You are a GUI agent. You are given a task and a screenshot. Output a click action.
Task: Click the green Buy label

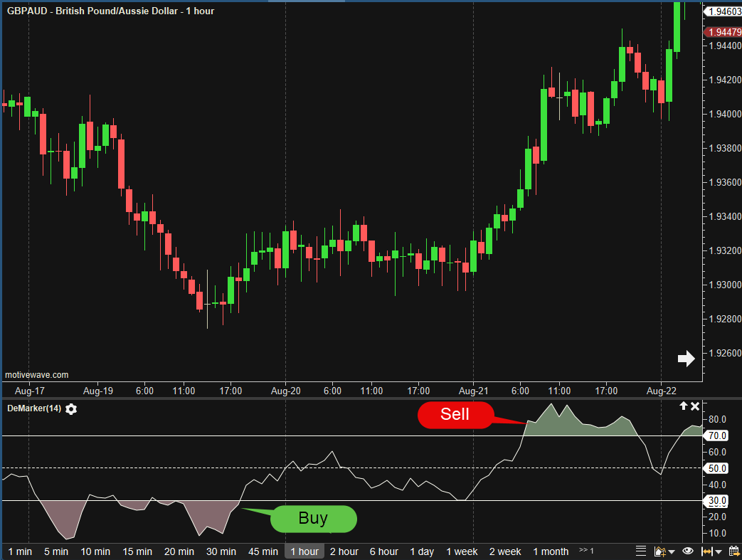[312, 519]
